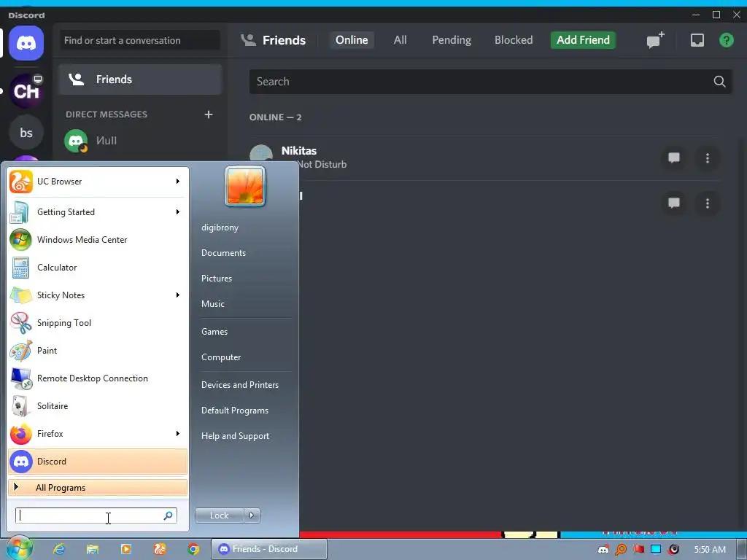
Task: Open Pictures from Start menu
Action: [x=216, y=279]
